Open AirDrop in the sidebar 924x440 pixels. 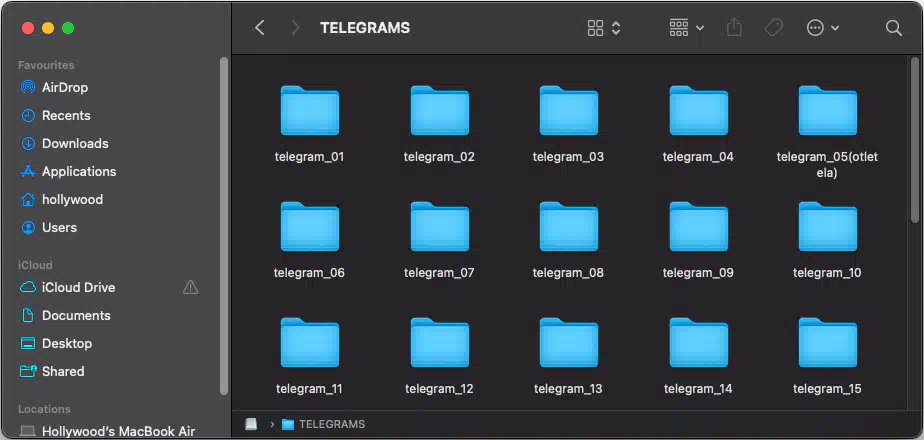click(x=64, y=87)
